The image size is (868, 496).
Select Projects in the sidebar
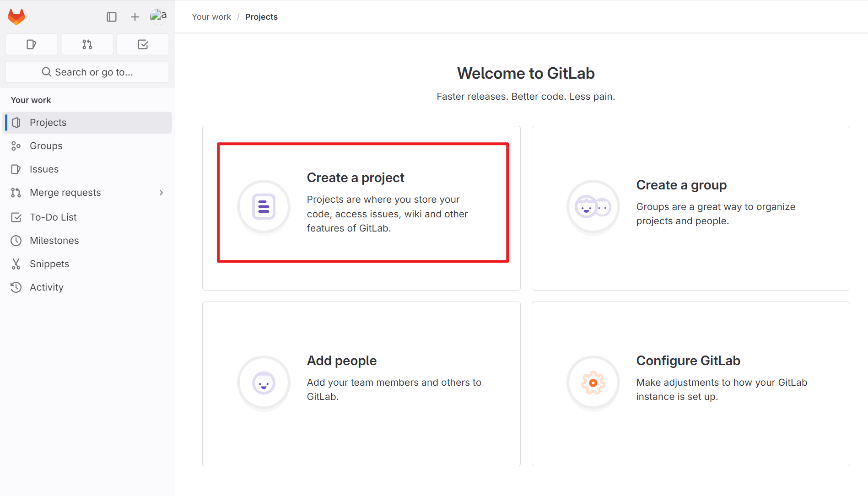87,123
